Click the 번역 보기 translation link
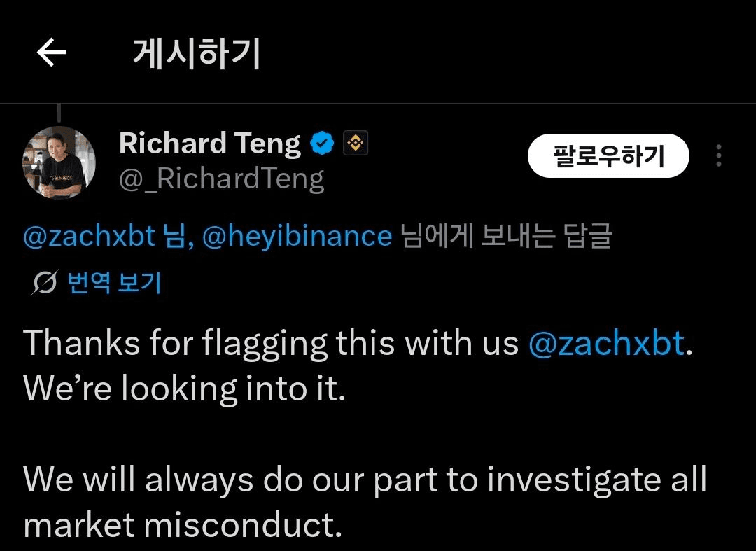The height and width of the screenshot is (551, 756). [114, 283]
